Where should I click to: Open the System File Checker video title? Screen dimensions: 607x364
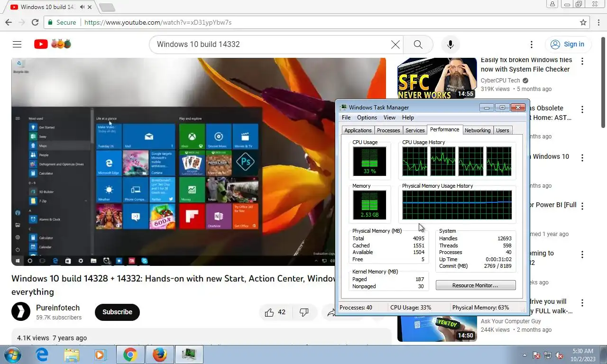click(x=526, y=64)
